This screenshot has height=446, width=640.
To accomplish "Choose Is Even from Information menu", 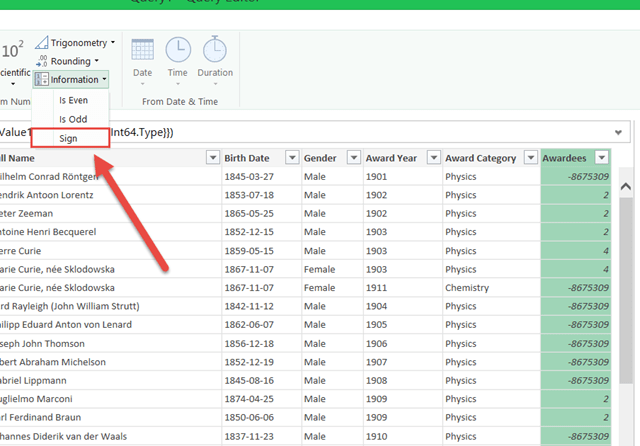I will (x=72, y=100).
